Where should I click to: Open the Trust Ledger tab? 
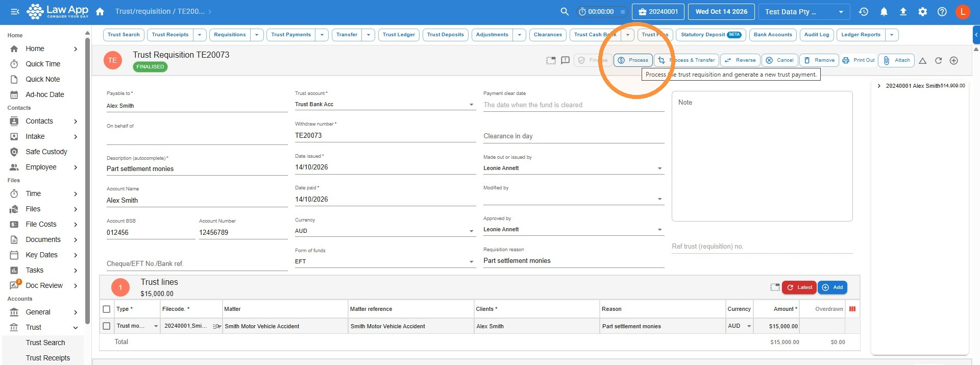(x=399, y=35)
